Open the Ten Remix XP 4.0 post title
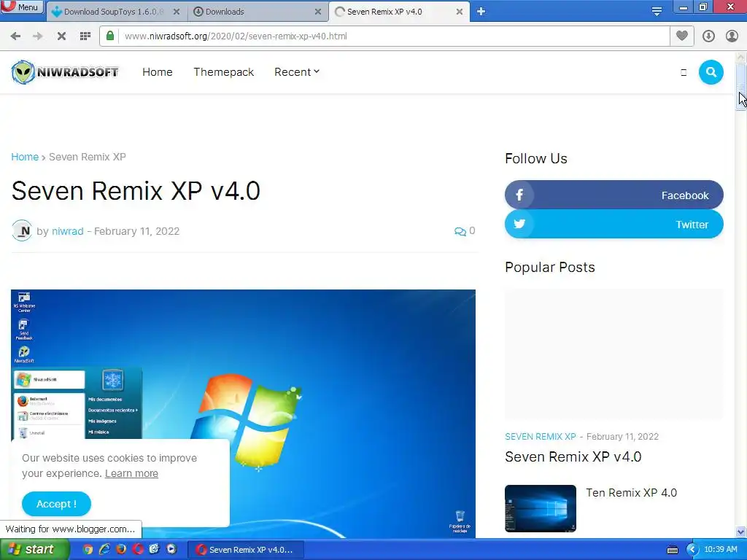The width and height of the screenshot is (747, 560). tap(631, 493)
